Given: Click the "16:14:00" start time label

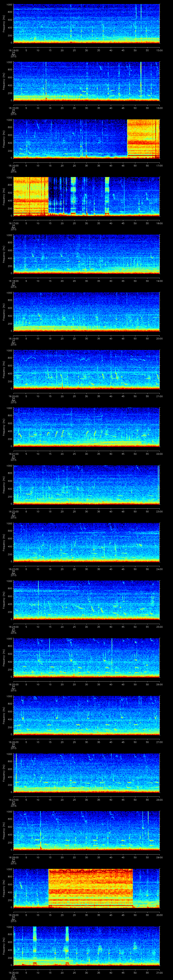Looking at the screenshot, I should tap(13, 50).
